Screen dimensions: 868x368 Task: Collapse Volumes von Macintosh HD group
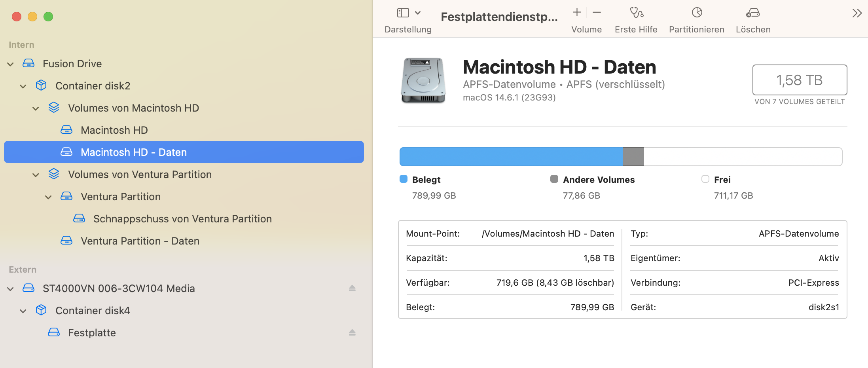tap(36, 108)
